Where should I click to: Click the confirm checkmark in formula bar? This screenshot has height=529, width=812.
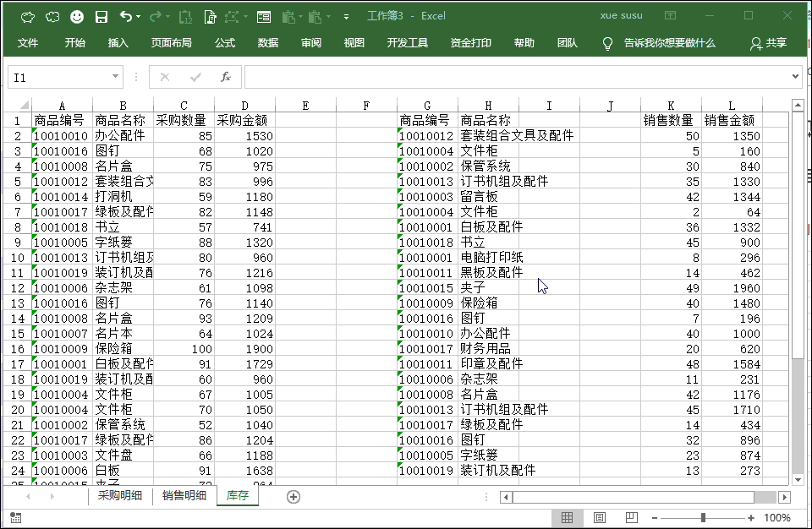[x=195, y=77]
